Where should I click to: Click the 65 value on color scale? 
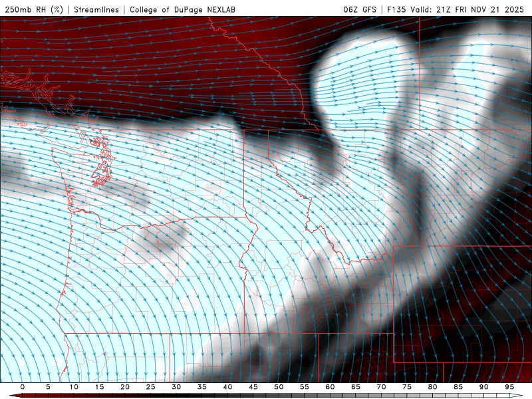(x=356, y=387)
